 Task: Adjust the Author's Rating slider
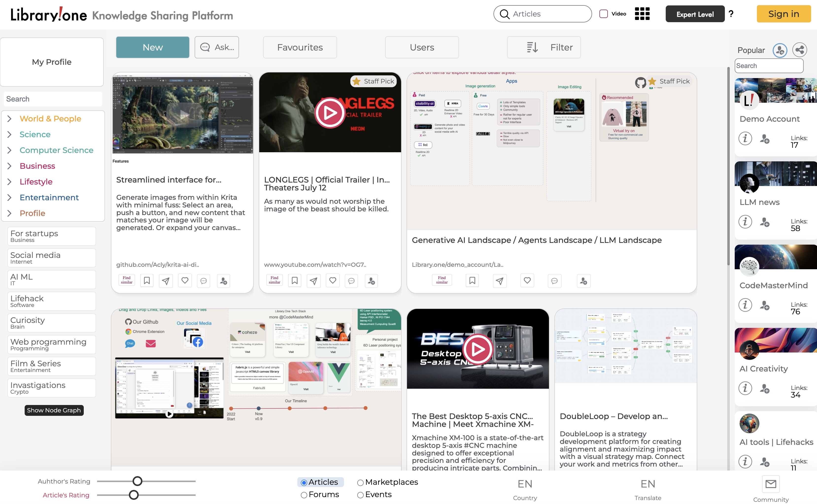[x=137, y=481]
